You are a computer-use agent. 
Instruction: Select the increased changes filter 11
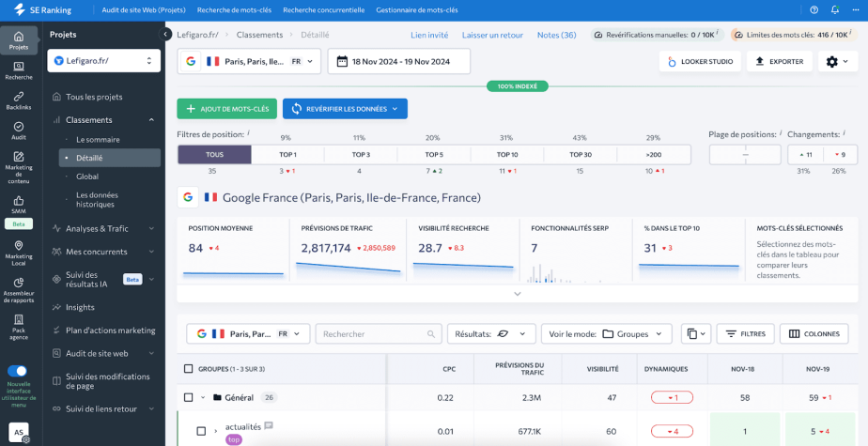(x=805, y=155)
